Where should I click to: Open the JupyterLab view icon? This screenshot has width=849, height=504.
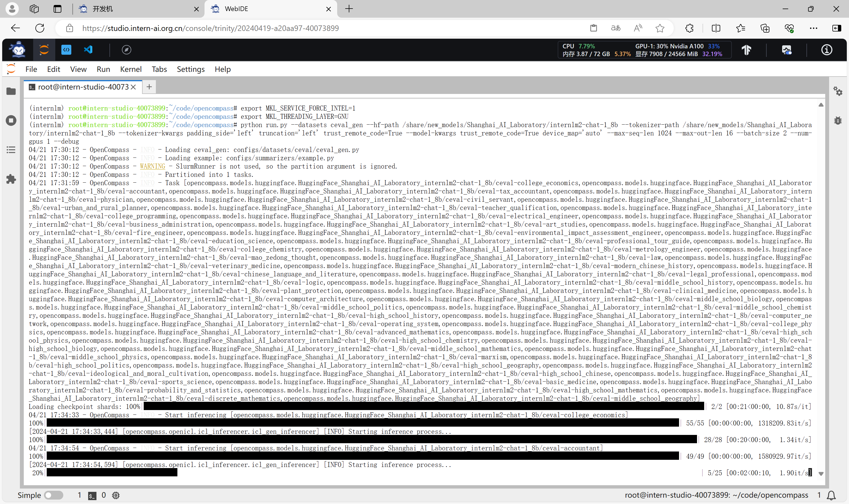[44, 50]
